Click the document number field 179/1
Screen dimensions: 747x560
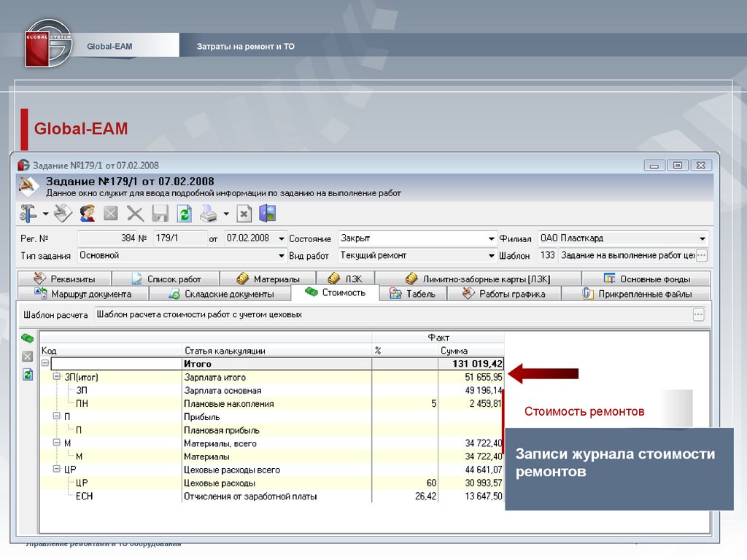click(x=179, y=238)
